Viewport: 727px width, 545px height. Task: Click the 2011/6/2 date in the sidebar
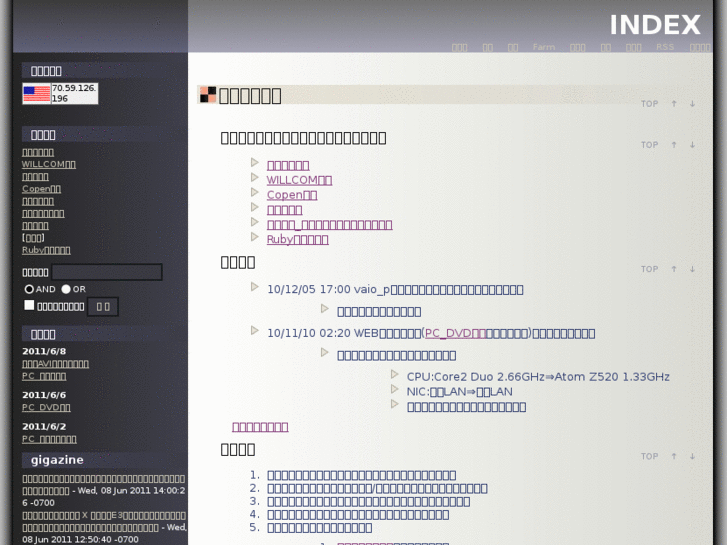point(44,426)
